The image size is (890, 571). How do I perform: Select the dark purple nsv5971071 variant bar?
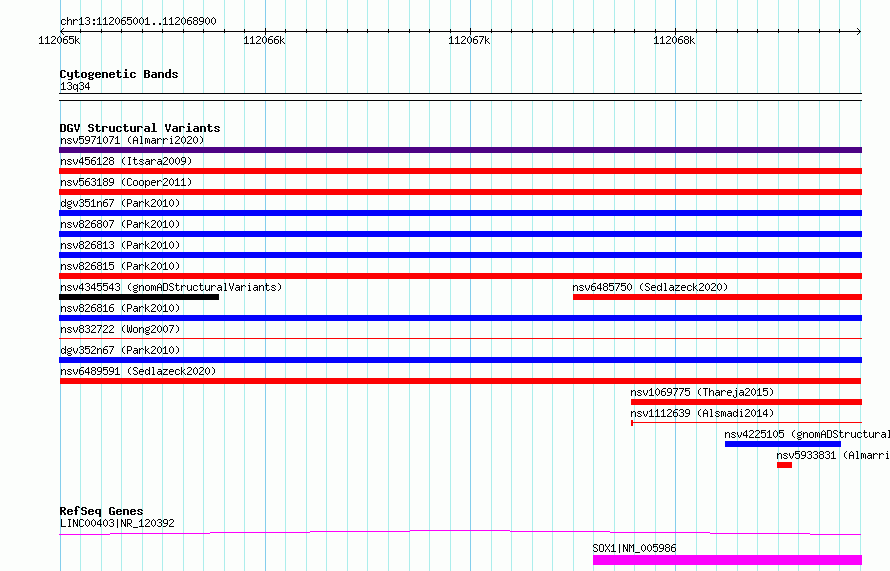[460, 150]
